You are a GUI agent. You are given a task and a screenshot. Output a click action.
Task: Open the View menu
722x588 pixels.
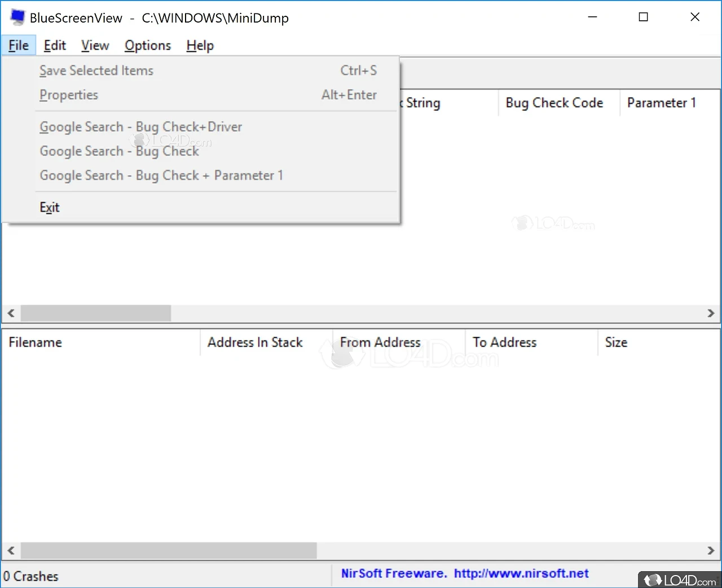(95, 45)
